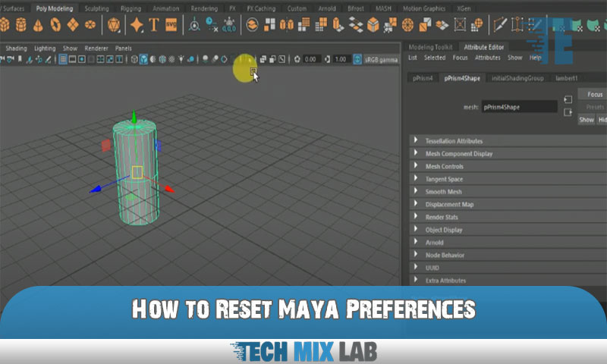Click the Delete History shelf icon
The height and width of the screenshot is (364, 607).
212,25
